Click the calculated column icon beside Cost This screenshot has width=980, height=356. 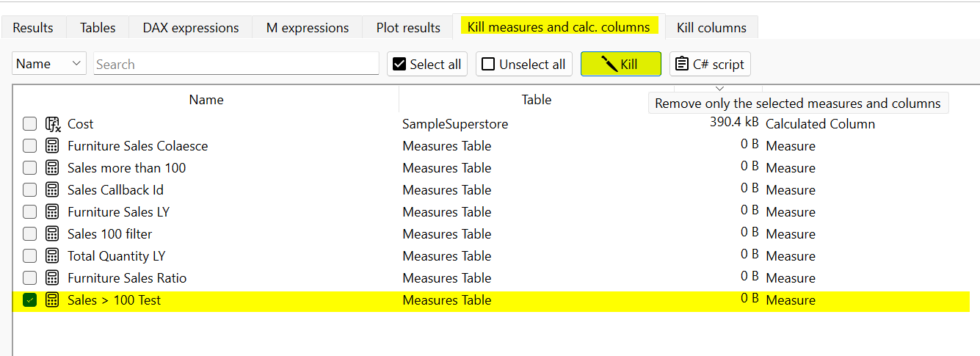point(52,124)
